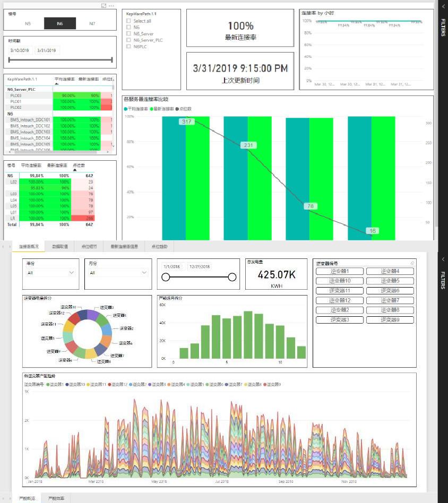Click the BMS_Intouch_DDC104 row
This screenshot has height=503, width=448.
[59, 138]
